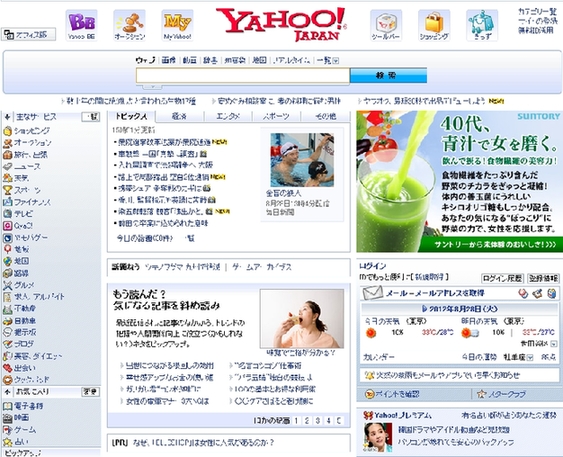Click the shopping icon in the sidebar

pos(8,131)
